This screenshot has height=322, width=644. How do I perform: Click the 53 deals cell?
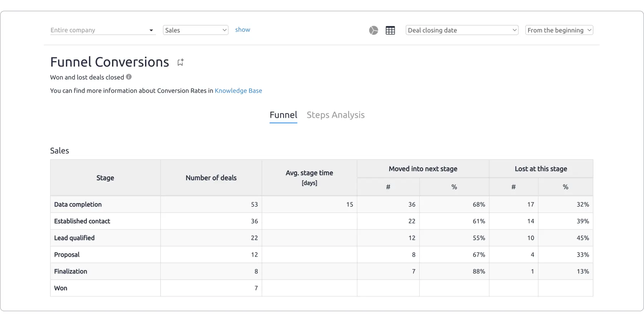point(211,204)
